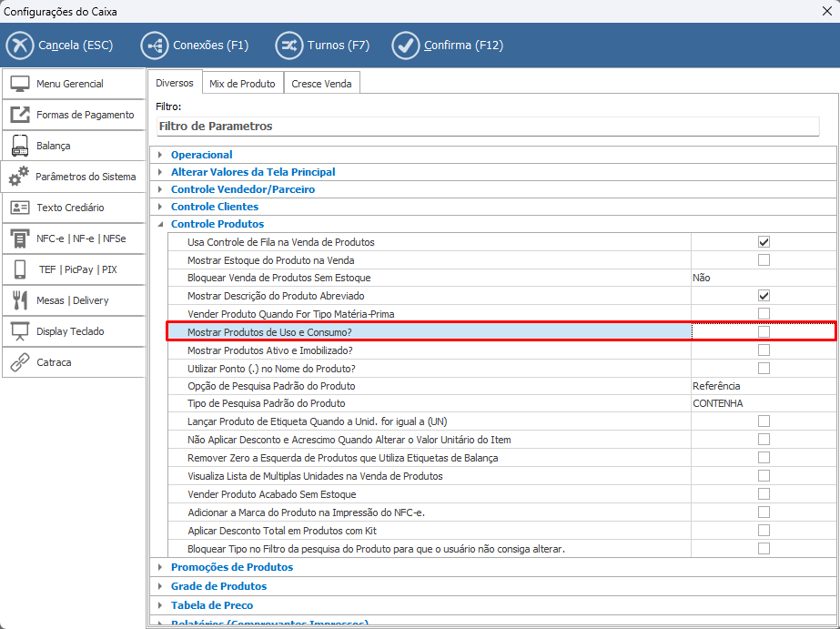Click the Catraca link icon
The height and width of the screenshot is (629, 840).
coord(21,362)
